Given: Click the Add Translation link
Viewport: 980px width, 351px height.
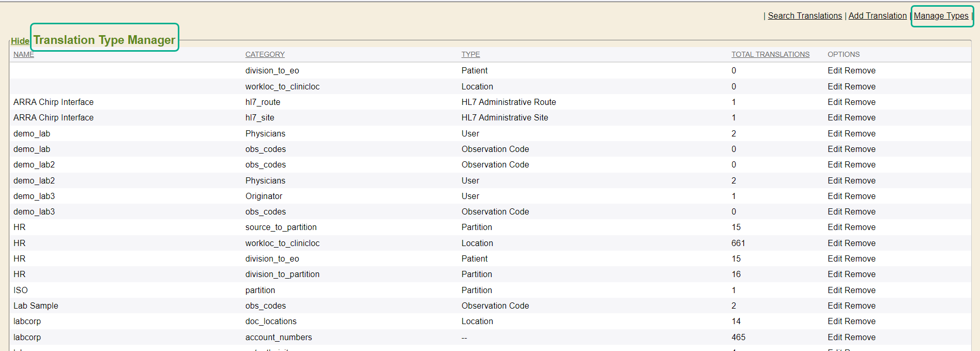Looking at the screenshot, I should tap(877, 16).
